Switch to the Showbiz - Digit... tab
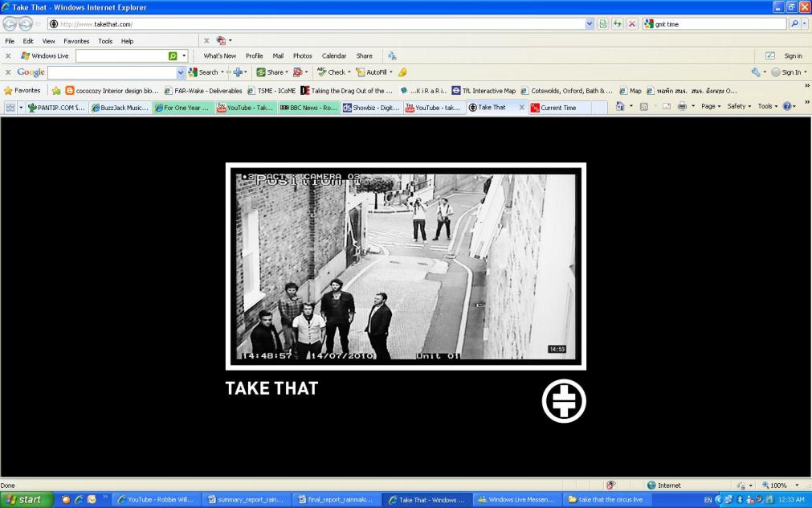 (371, 107)
